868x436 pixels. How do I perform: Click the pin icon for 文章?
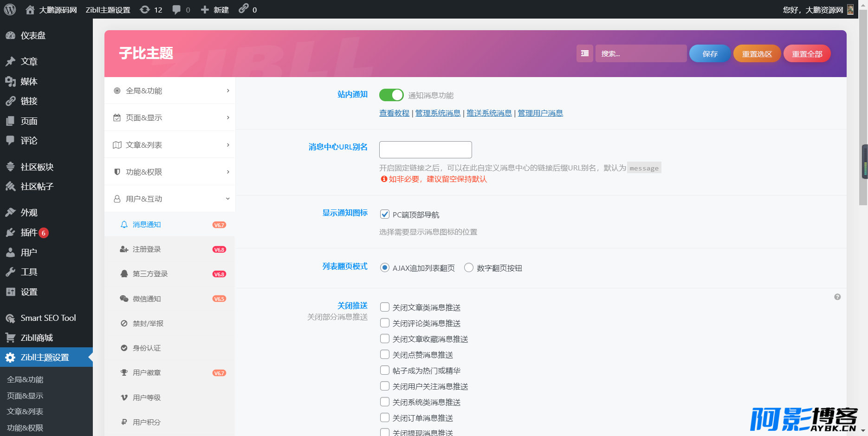coord(10,61)
